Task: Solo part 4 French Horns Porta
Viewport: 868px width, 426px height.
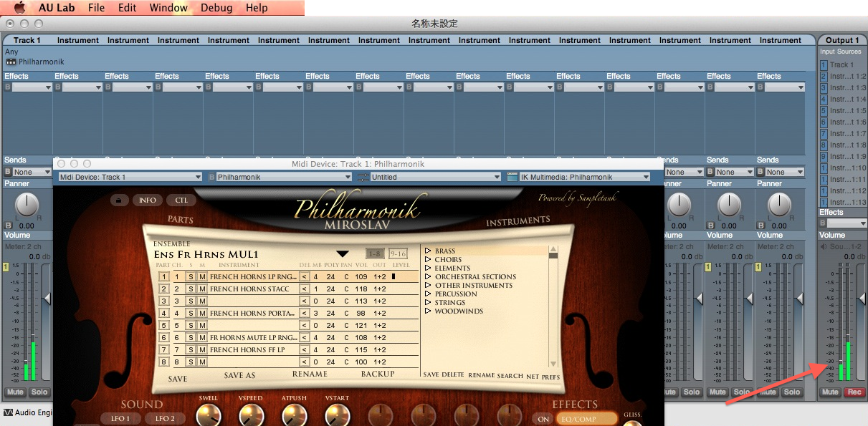Action: [191, 313]
